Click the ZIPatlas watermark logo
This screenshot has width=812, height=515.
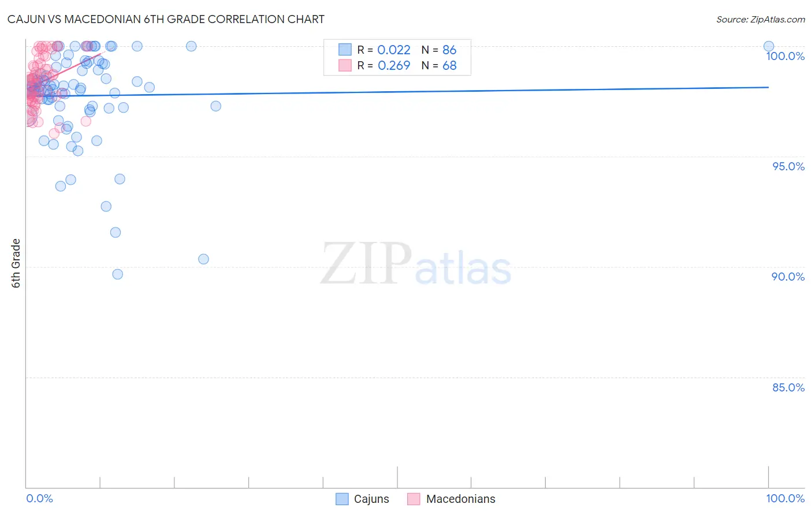[x=416, y=264]
